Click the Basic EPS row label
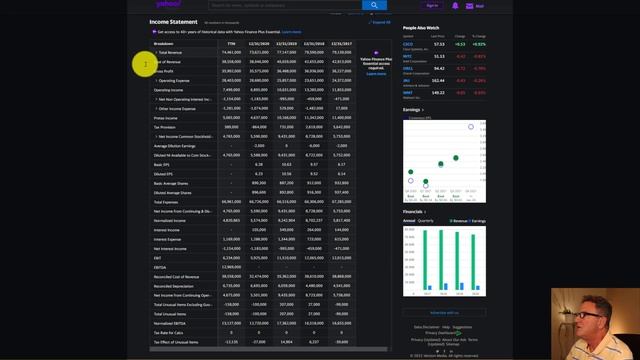 161,164
